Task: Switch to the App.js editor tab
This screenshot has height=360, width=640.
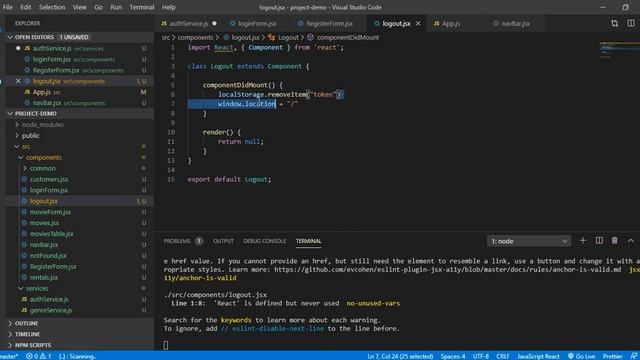Action: coord(451,23)
